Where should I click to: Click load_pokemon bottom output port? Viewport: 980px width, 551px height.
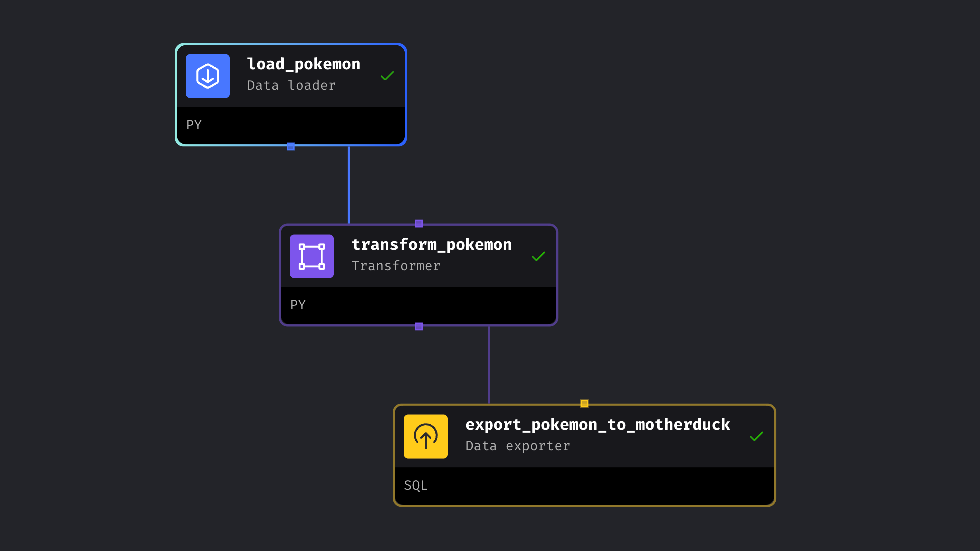[291, 146]
